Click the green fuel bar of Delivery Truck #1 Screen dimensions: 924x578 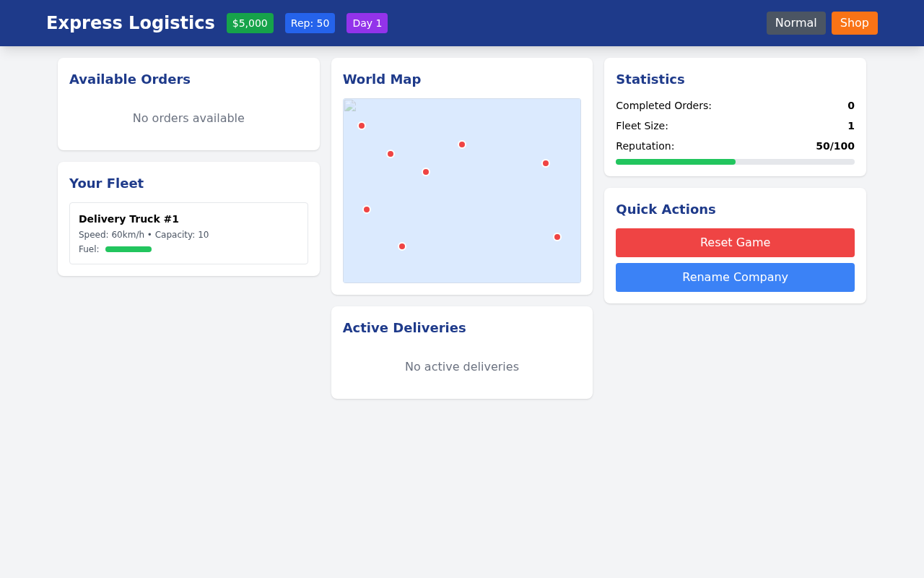(128, 249)
